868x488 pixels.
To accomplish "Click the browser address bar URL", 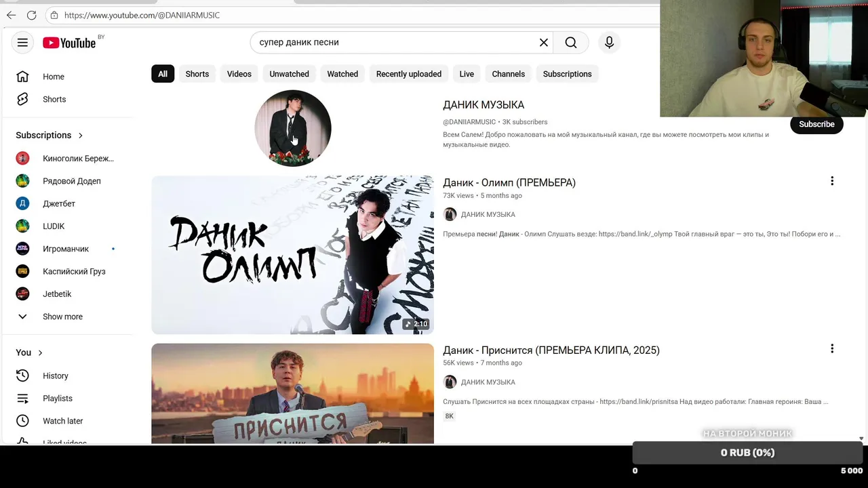I will pyautogui.click(x=142, y=15).
